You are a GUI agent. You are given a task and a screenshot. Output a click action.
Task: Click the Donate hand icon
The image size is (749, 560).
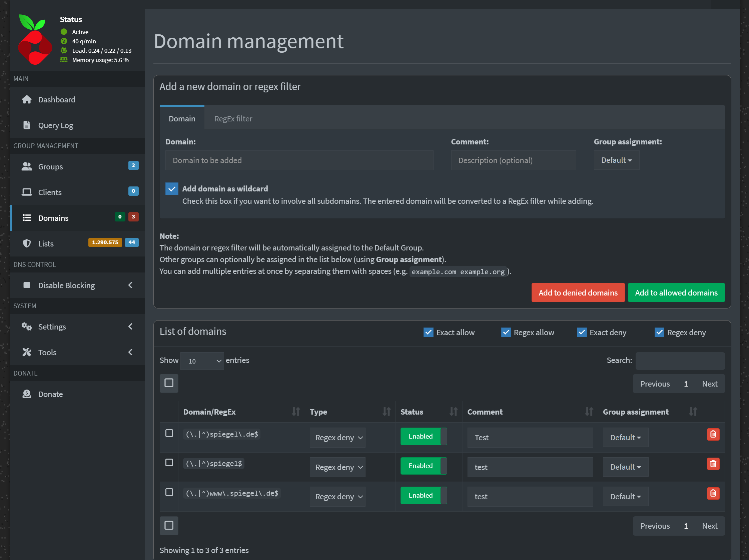[27, 394]
